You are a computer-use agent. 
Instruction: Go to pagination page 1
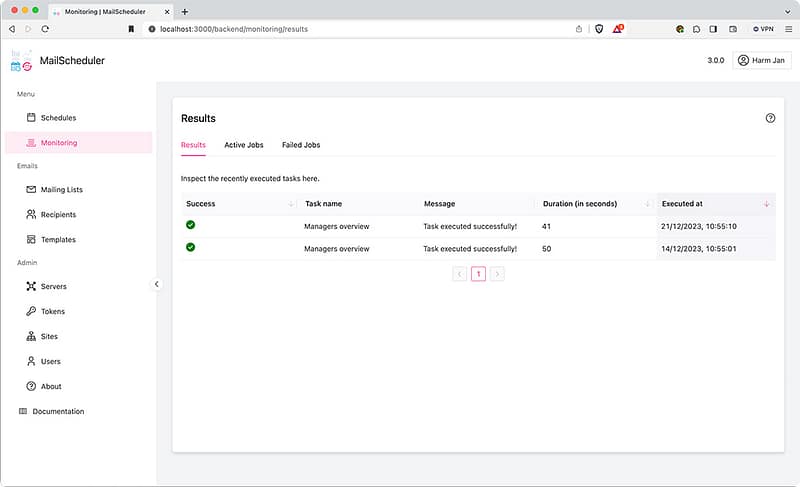tap(478, 273)
